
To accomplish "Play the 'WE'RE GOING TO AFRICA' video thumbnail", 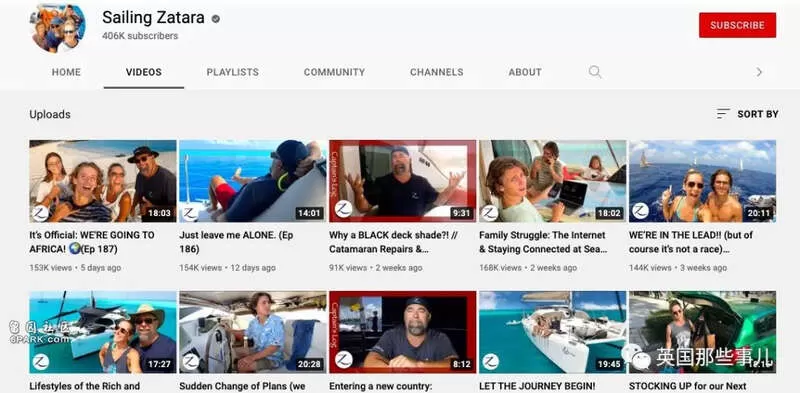I will pos(103,181).
